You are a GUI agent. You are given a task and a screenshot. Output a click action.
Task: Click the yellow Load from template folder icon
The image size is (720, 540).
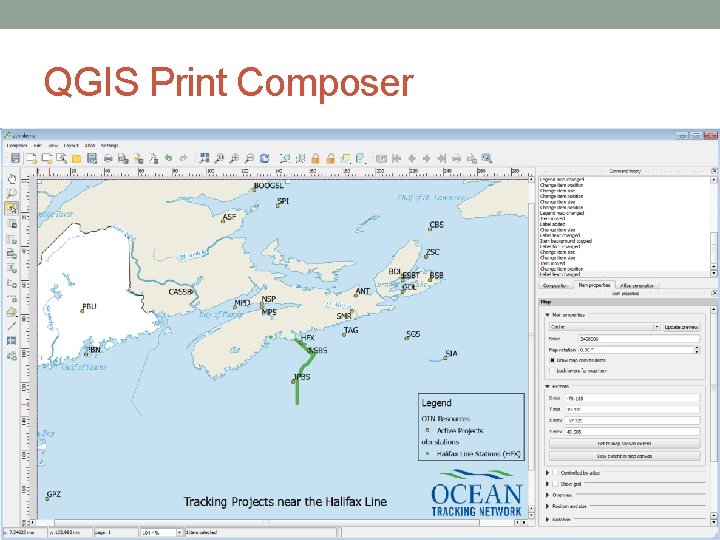[x=76, y=159]
